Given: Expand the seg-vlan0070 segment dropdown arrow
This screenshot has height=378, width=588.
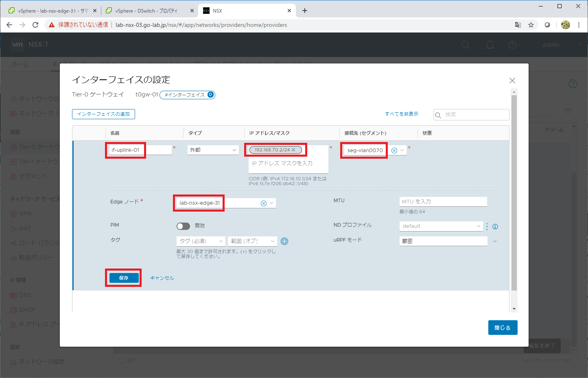Looking at the screenshot, I should coord(402,150).
